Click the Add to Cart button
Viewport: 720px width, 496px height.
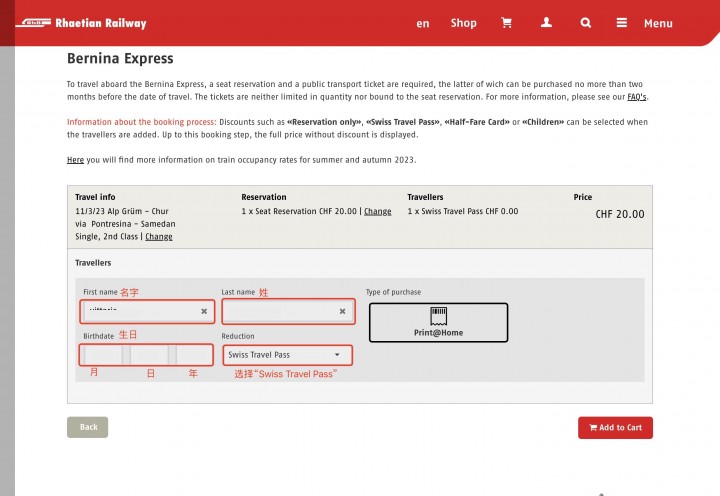click(615, 428)
